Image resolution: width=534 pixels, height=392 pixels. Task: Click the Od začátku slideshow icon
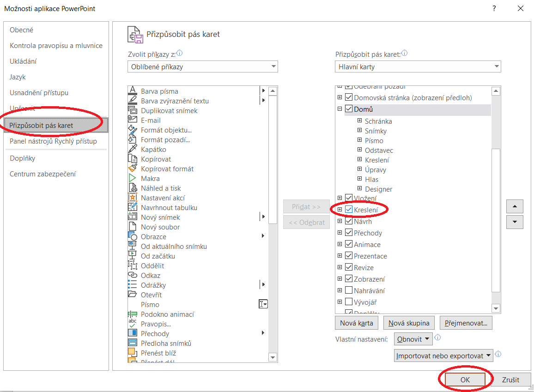(x=132, y=255)
